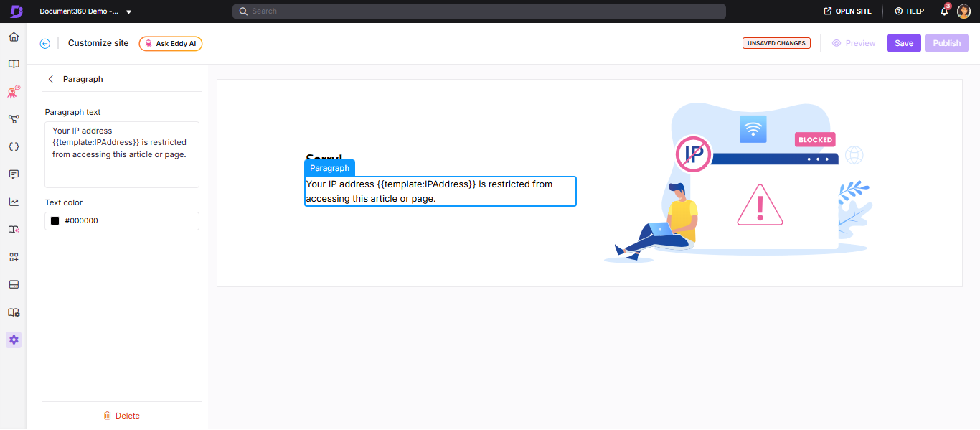
Task: Click the Preview button
Action: click(854, 43)
